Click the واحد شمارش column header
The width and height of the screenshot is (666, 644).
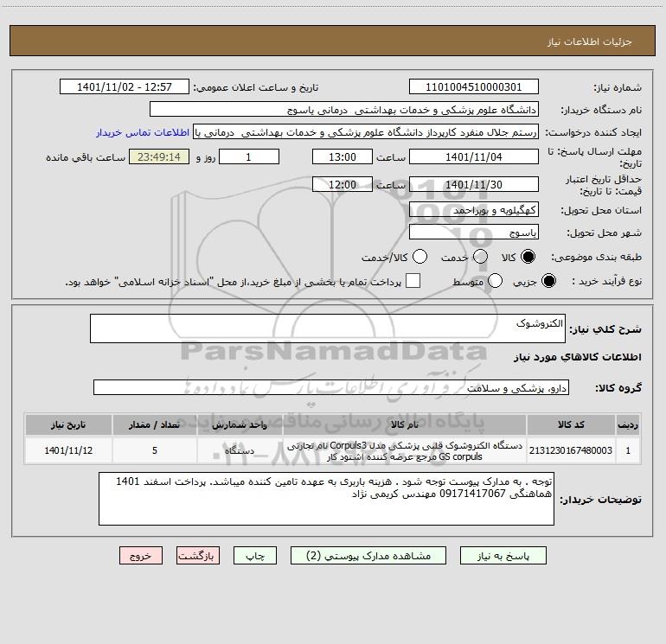point(240,425)
